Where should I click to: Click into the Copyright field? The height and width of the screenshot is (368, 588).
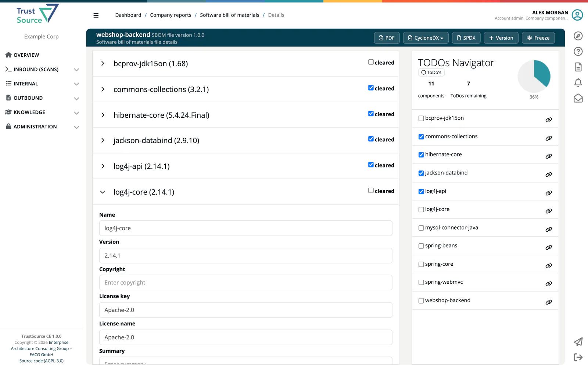(x=245, y=283)
